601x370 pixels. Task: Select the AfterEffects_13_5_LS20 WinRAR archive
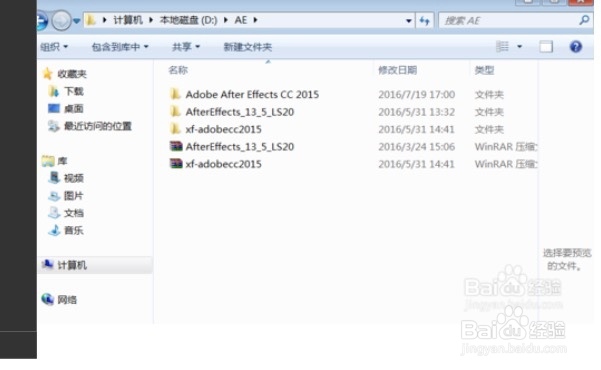(240, 146)
